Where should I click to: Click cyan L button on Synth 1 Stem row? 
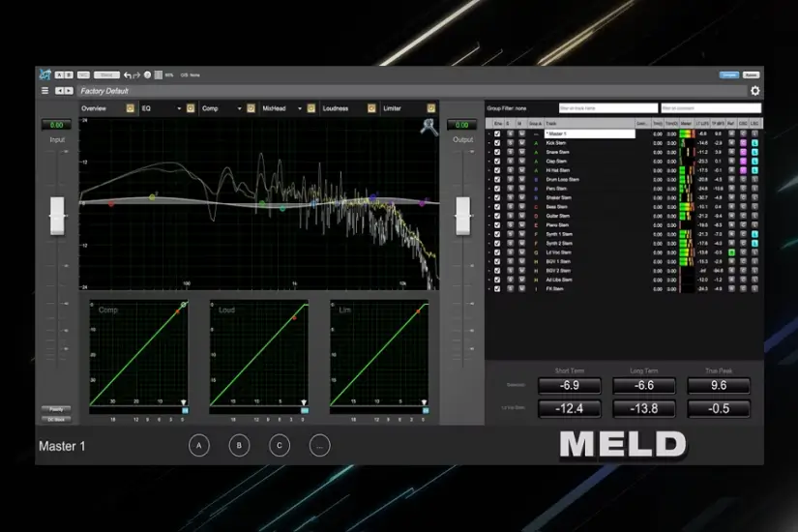pos(754,234)
